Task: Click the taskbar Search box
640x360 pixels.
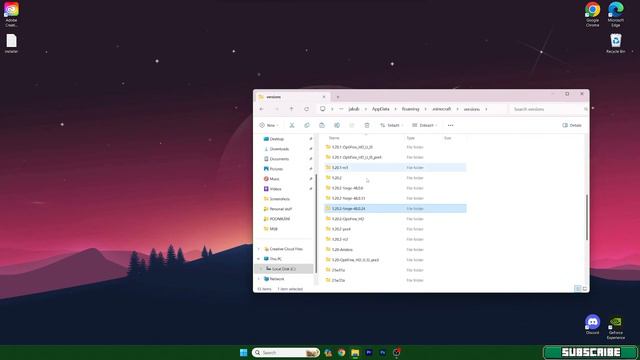Action: coord(286,353)
